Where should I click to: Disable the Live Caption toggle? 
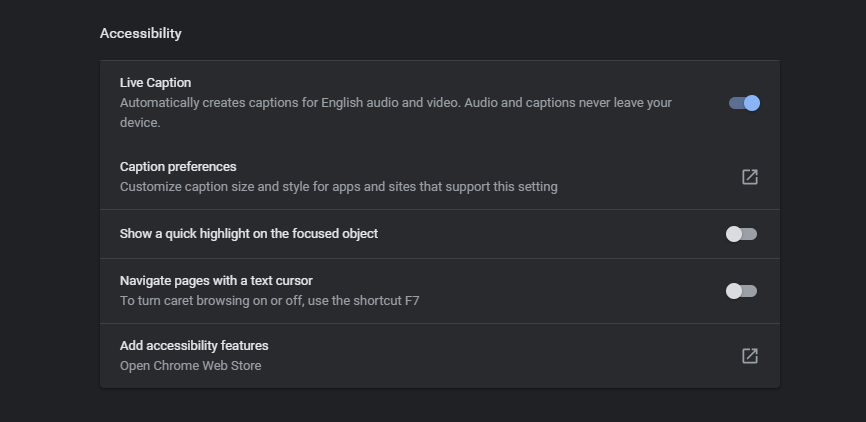click(x=744, y=103)
